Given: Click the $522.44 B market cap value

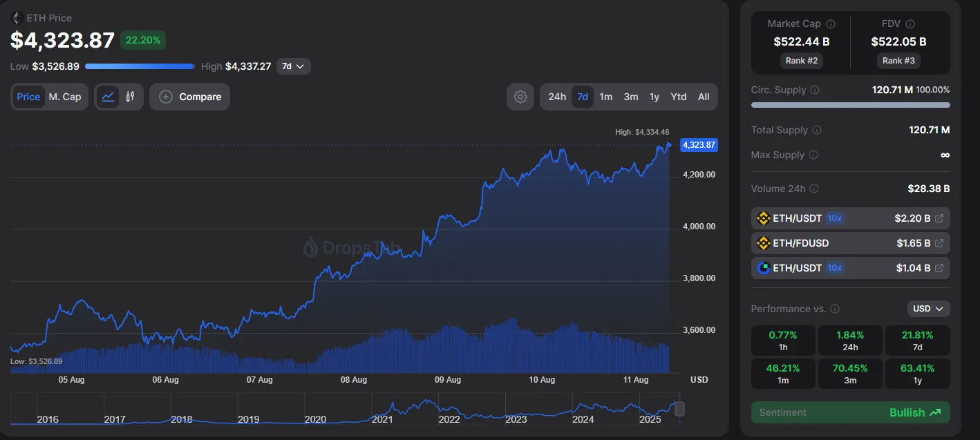Looking at the screenshot, I should click(x=802, y=41).
